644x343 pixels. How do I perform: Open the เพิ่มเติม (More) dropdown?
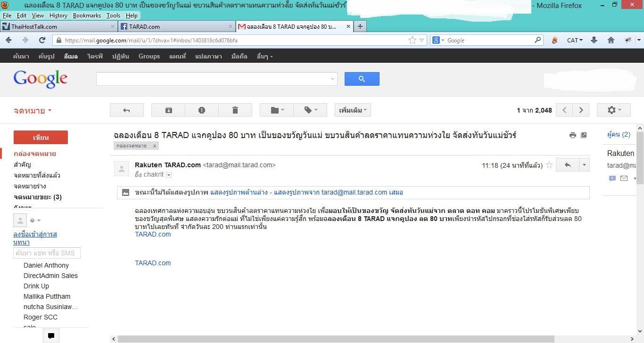click(353, 110)
